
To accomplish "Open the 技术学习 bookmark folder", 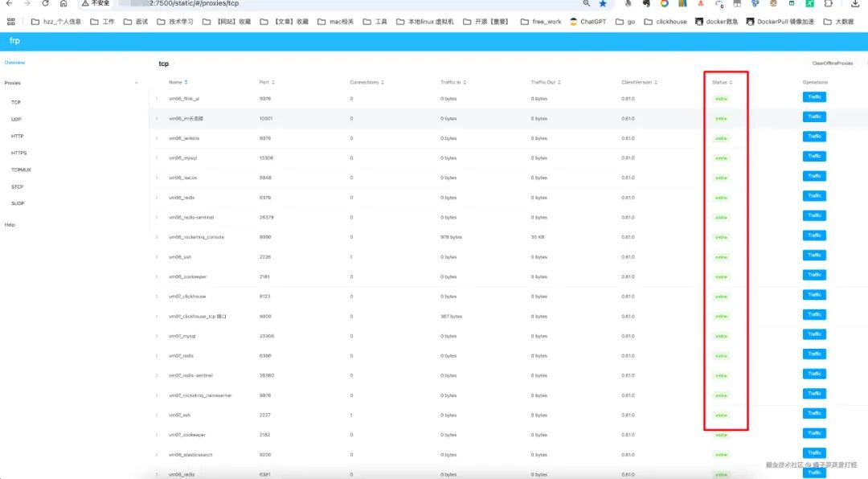I will [175, 22].
